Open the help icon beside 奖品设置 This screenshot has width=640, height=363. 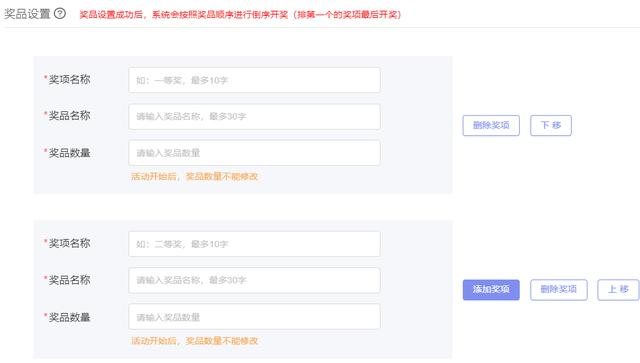coord(60,13)
